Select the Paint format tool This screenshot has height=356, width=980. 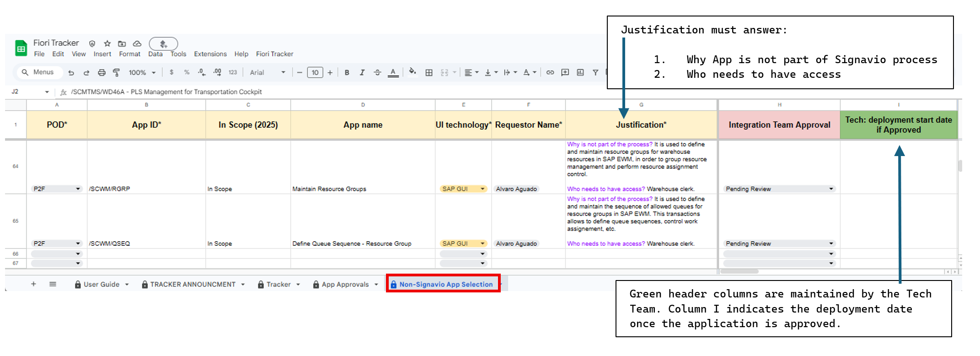pos(116,72)
